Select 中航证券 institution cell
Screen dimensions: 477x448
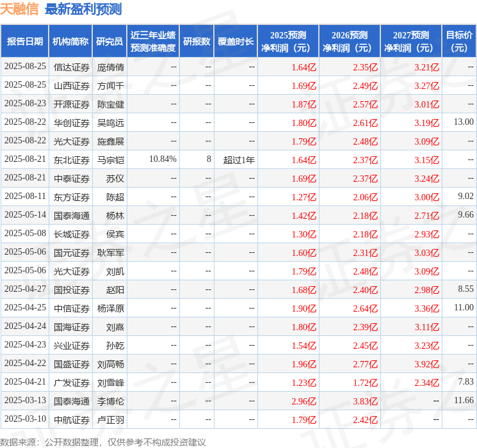[72, 420]
